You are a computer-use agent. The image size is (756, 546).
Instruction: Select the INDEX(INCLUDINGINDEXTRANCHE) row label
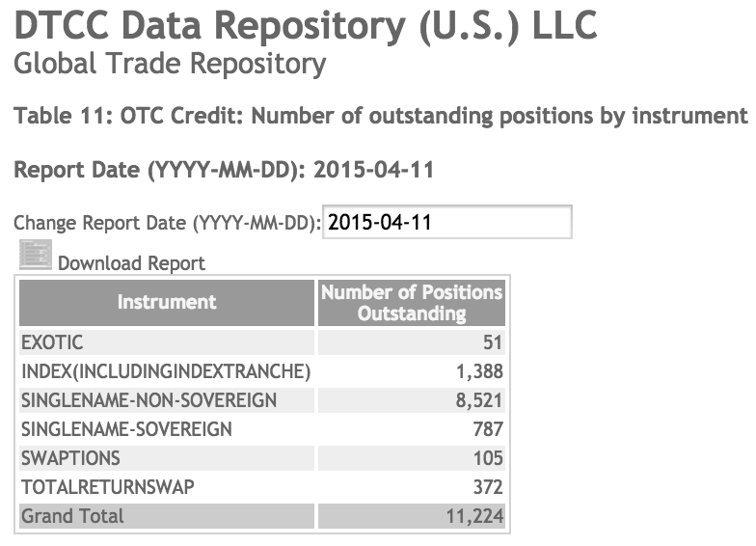[x=167, y=371]
